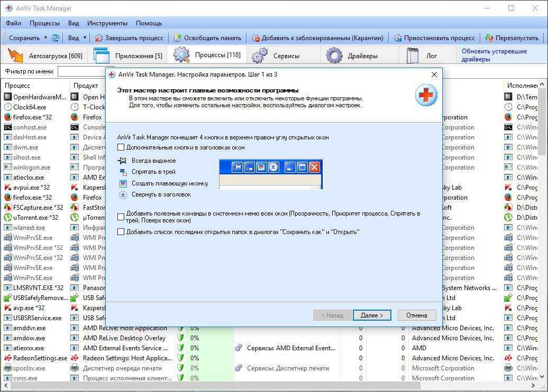The image size is (548, 392).
Task: Open the Вид toolbar dropdown arrow
Action: coord(85,38)
